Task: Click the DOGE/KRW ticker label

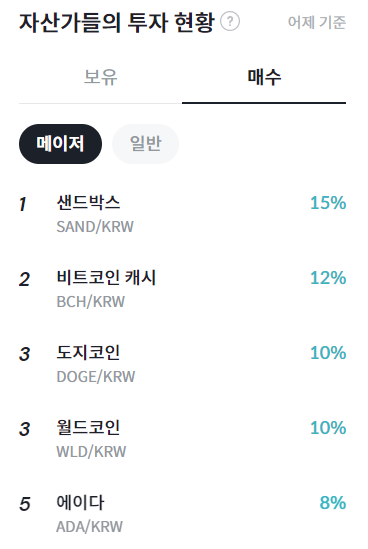Action: 96,377
